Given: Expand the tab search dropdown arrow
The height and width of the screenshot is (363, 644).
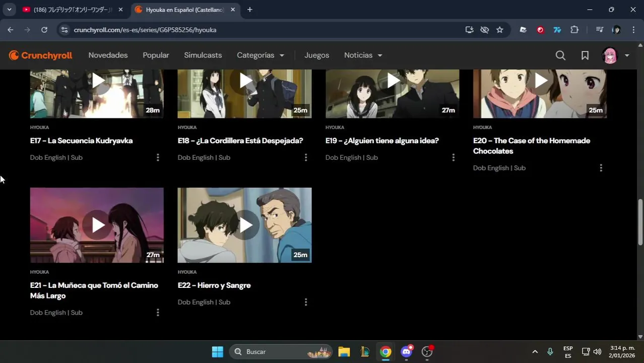Looking at the screenshot, I should click(9, 10).
